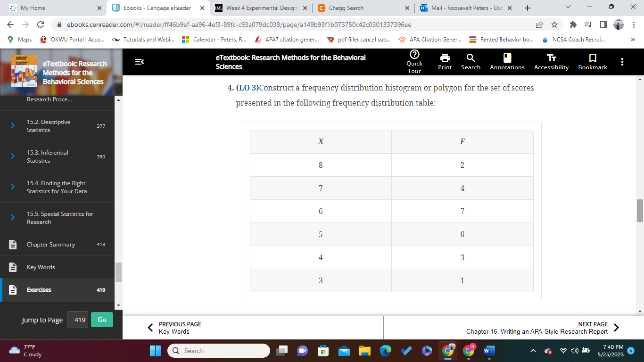Go to the Key Words previous page
Image resolution: width=644 pixels, height=362 pixels.
[175, 327]
